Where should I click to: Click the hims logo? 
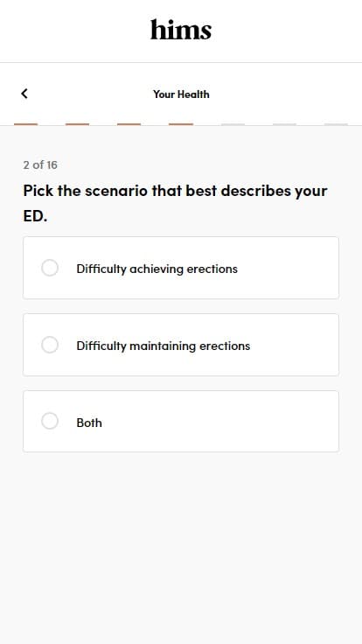coord(181,30)
